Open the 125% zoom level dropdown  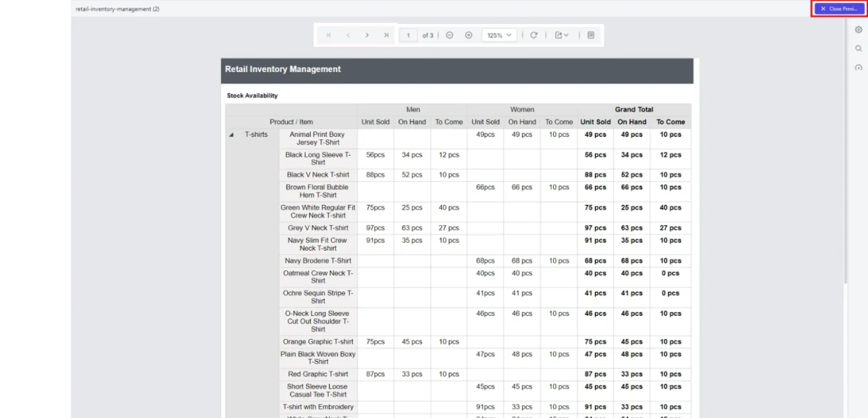click(498, 35)
